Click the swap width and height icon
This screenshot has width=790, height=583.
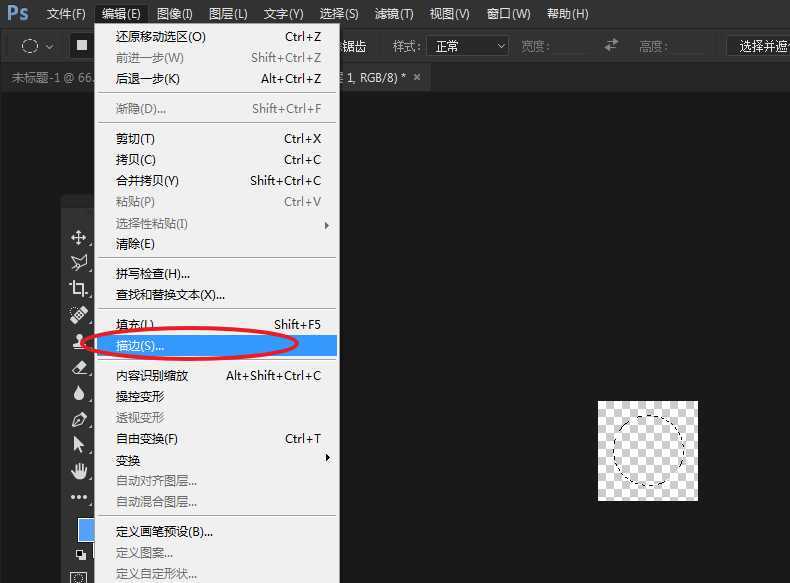[611, 46]
